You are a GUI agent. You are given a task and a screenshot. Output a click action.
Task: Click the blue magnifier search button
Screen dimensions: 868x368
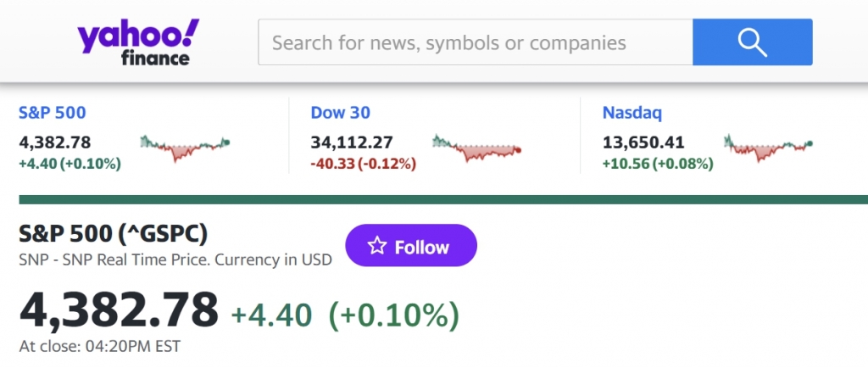click(752, 42)
